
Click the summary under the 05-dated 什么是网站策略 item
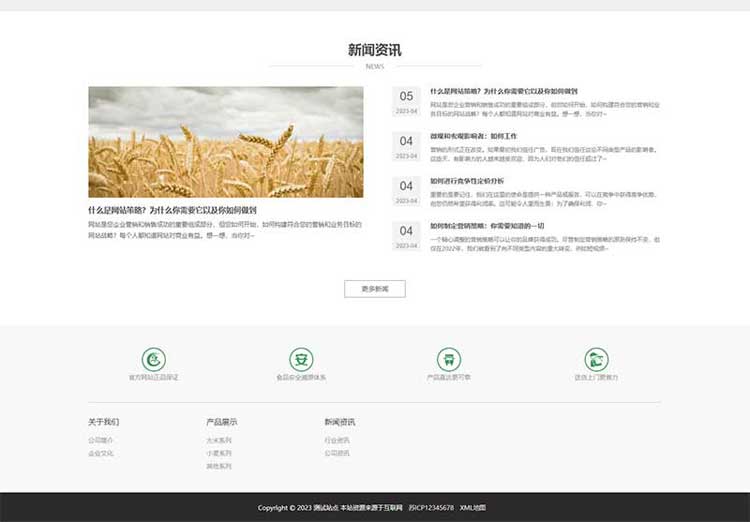545,109
